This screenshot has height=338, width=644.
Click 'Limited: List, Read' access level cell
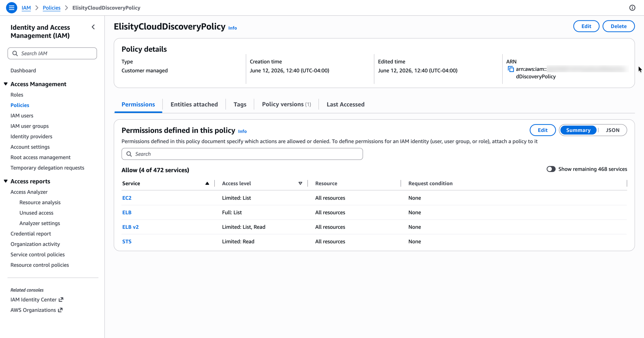point(244,227)
